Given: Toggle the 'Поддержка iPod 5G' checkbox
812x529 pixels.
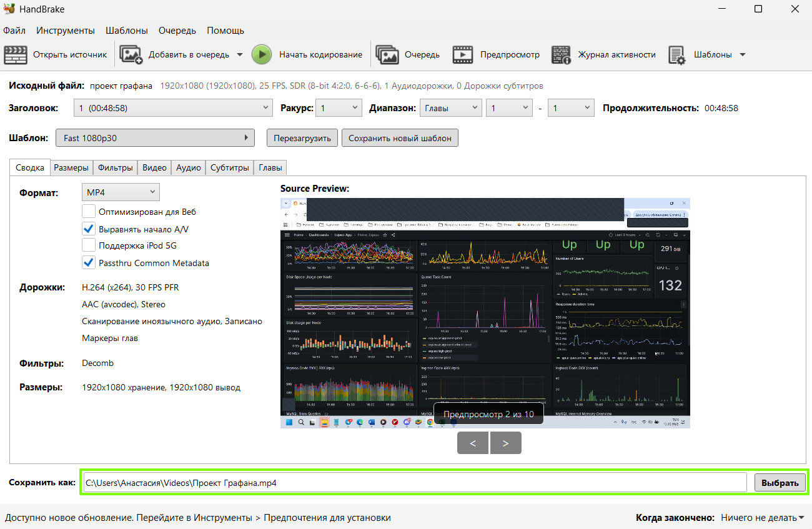Looking at the screenshot, I should [x=89, y=245].
